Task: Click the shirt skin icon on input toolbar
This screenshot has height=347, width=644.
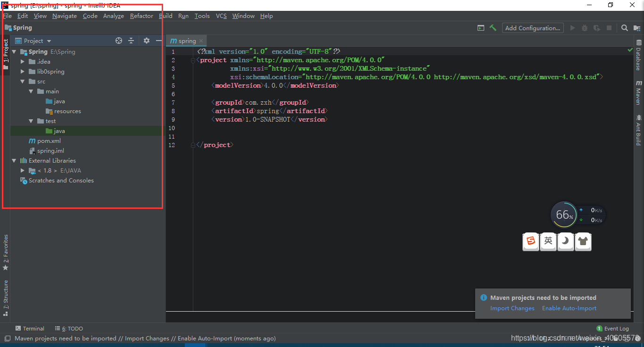Action: 583,241
